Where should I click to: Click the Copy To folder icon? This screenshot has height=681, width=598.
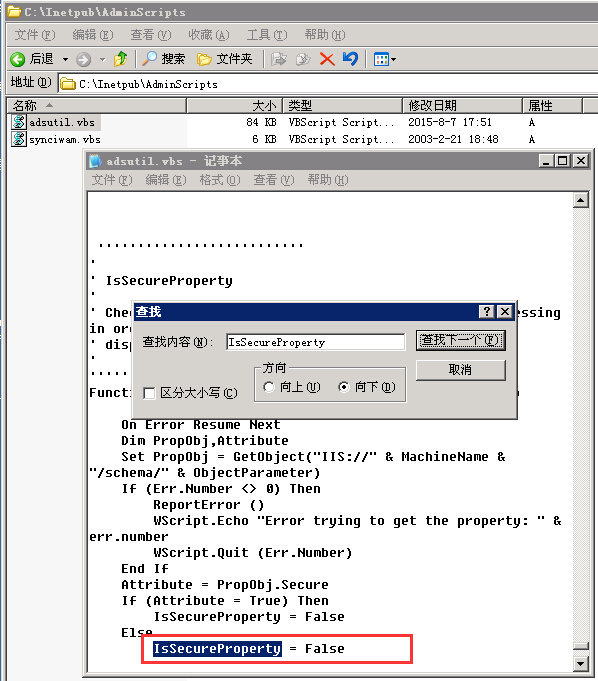click(303, 59)
